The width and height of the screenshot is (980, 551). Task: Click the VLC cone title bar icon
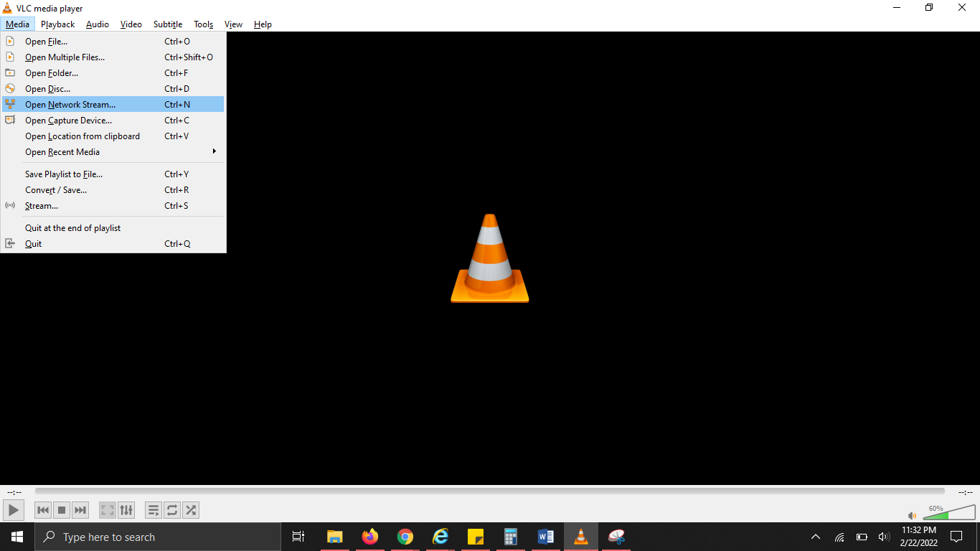tap(7, 8)
